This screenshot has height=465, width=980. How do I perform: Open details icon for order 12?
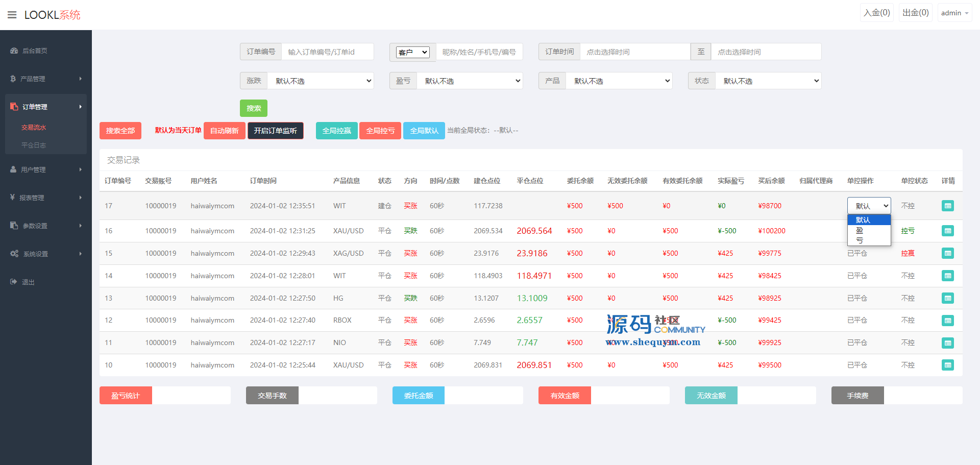(947, 321)
